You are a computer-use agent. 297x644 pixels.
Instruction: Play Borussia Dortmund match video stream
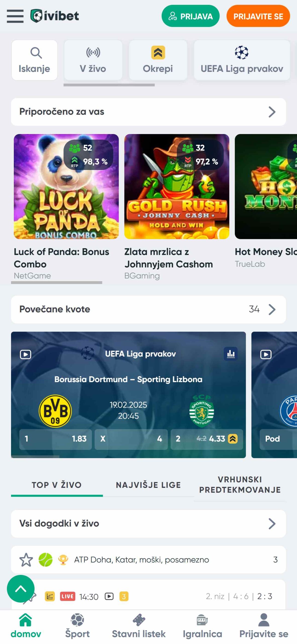[x=25, y=354]
